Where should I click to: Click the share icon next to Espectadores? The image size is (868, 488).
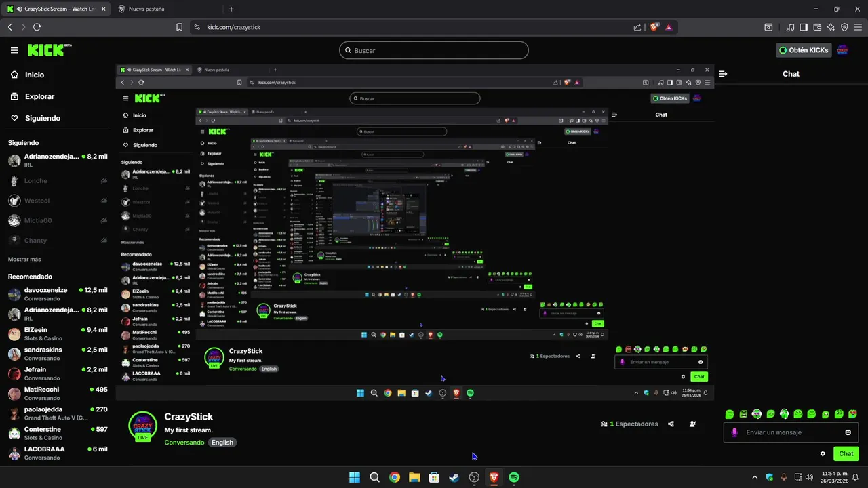[x=671, y=424]
